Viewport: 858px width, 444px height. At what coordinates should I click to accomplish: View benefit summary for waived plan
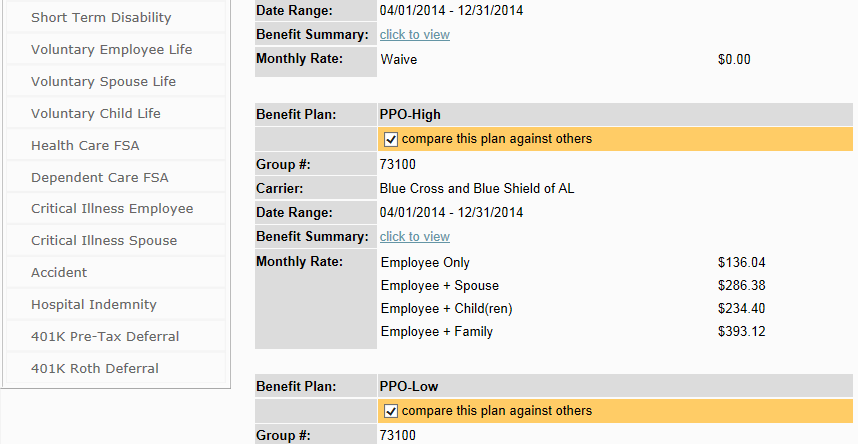415,35
